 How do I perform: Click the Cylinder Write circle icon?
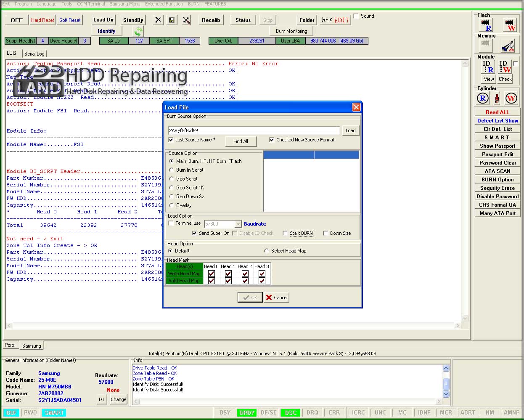[511, 98]
